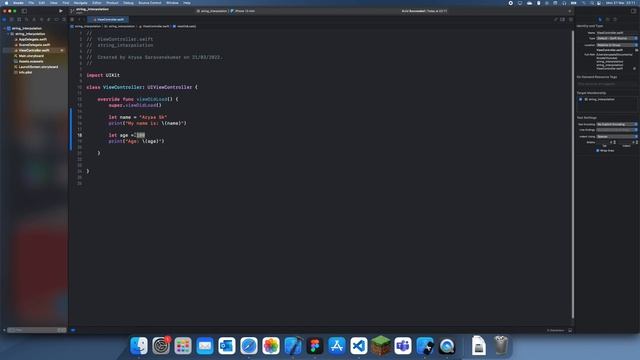Open Assets.xcassets in the navigator
The image size is (640, 360).
pyautogui.click(x=31, y=61)
